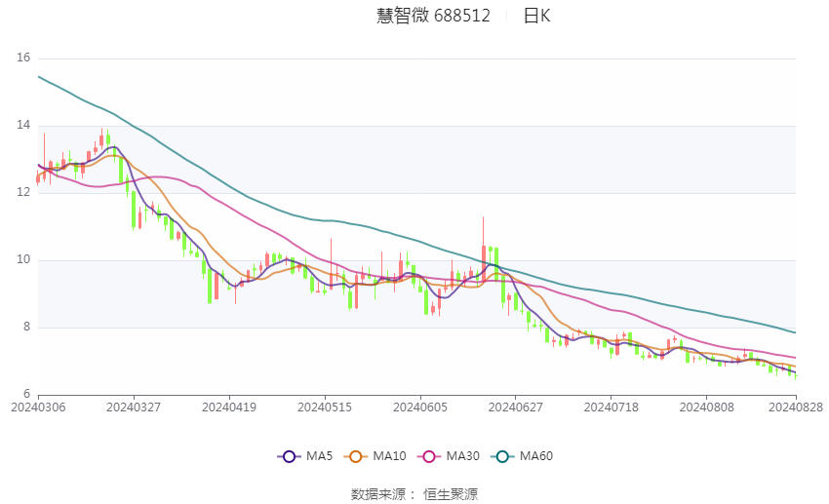Toggle the MA5 legend series

click(x=305, y=456)
